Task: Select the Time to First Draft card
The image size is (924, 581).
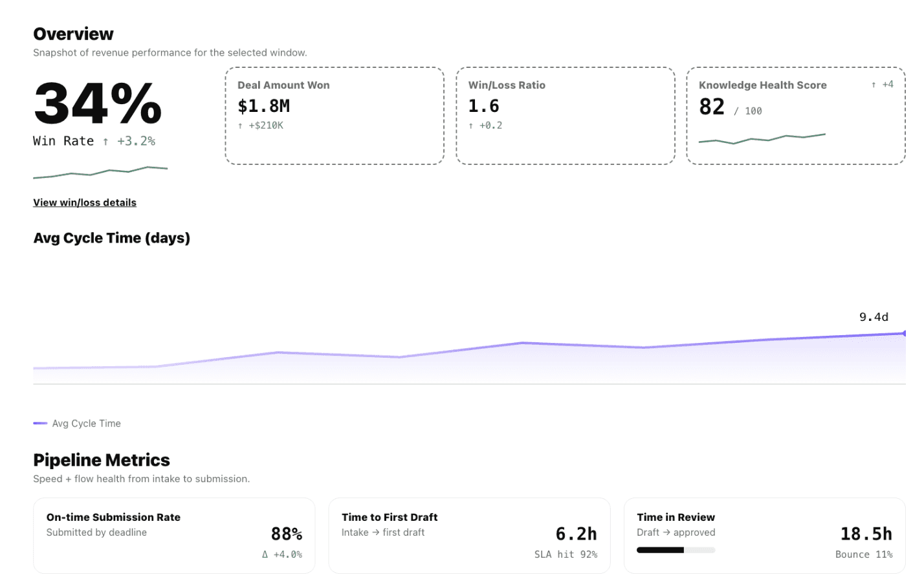Action: 469,535
